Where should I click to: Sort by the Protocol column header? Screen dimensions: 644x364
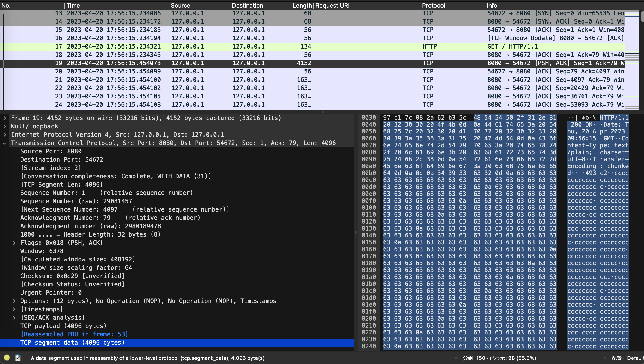click(452, 5)
